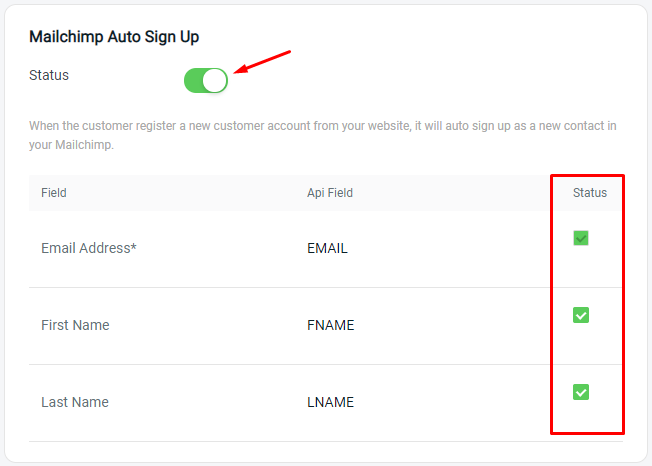The image size is (652, 466).
Task: Click the Api Field column header
Action: pos(330,193)
